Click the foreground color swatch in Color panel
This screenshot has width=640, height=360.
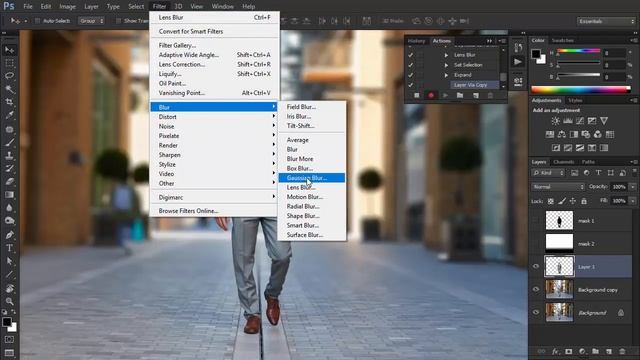(x=536, y=54)
